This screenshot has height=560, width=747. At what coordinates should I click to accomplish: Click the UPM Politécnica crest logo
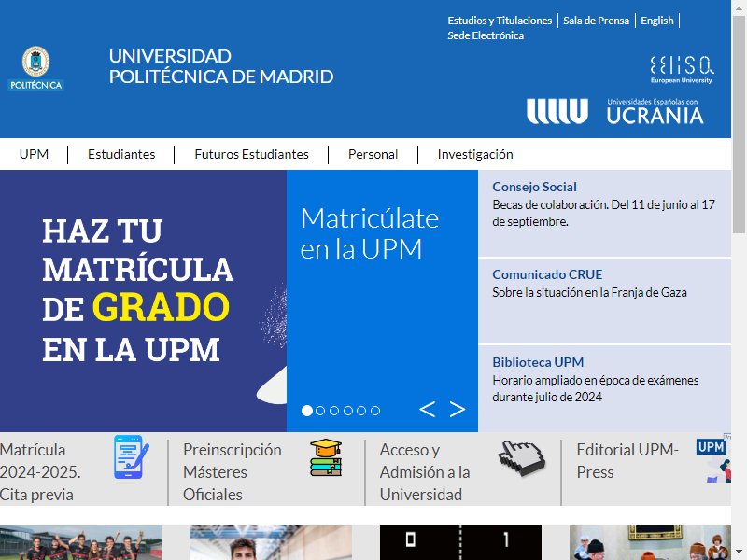tap(35, 68)
